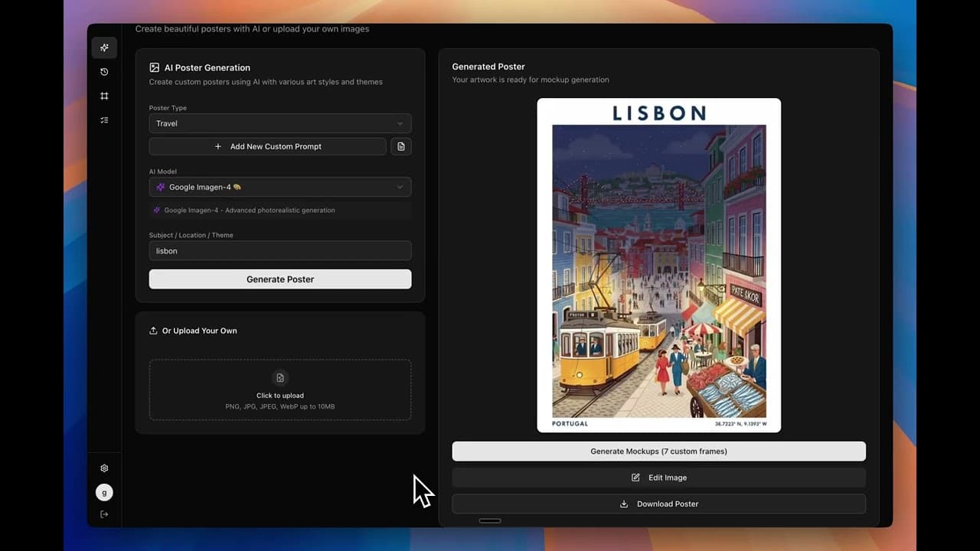Click Your artwork is ready for mockup generation text

[531, 80]
